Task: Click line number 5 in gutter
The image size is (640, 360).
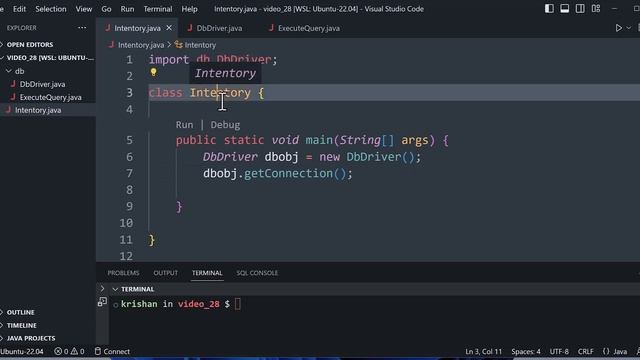Action: tap(129, 140)
